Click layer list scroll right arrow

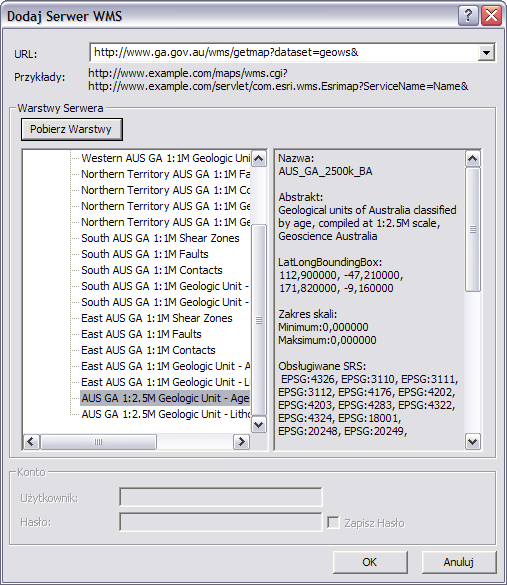coord(241,442)
